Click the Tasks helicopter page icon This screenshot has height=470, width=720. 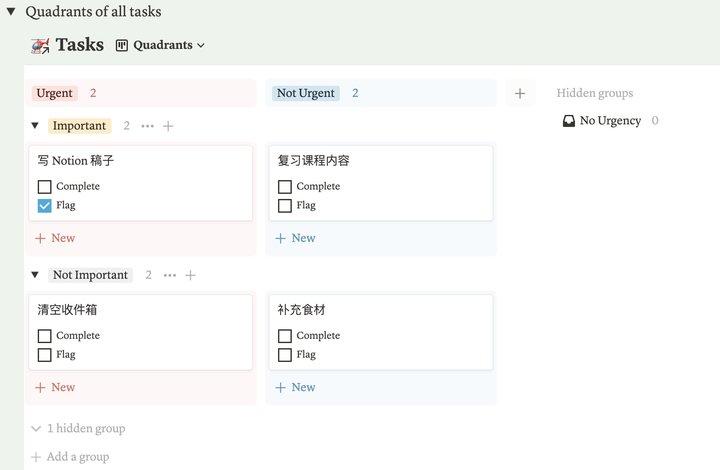point(40,45)
